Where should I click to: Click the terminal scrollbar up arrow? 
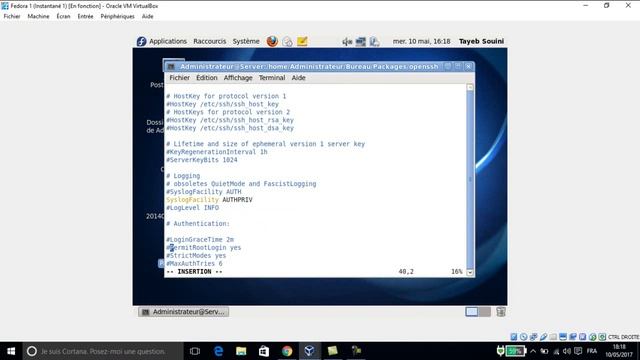coord(470,87)
